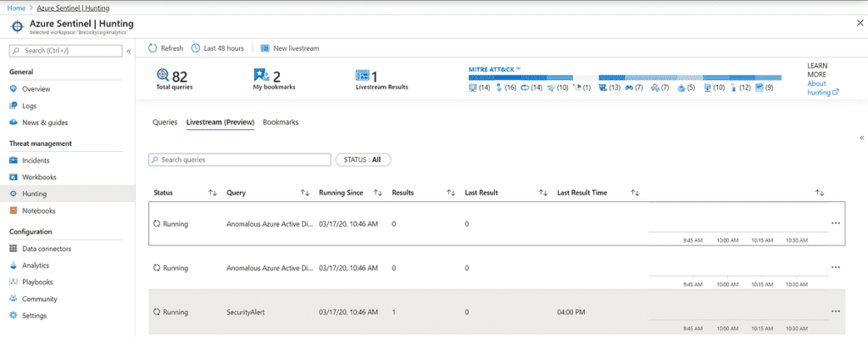Open Workbooks from the sidebar
Image resolution: width=868 pixels, height=337 pixels.
coord(39,177)
